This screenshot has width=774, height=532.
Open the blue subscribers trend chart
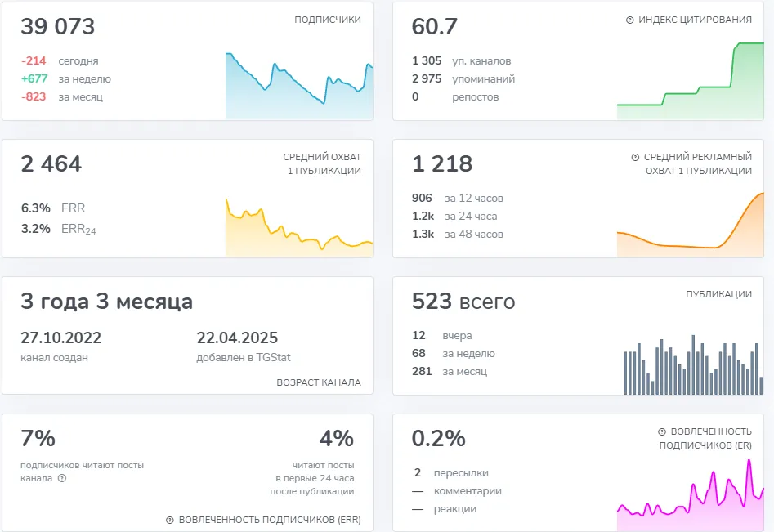click(299, 85)
